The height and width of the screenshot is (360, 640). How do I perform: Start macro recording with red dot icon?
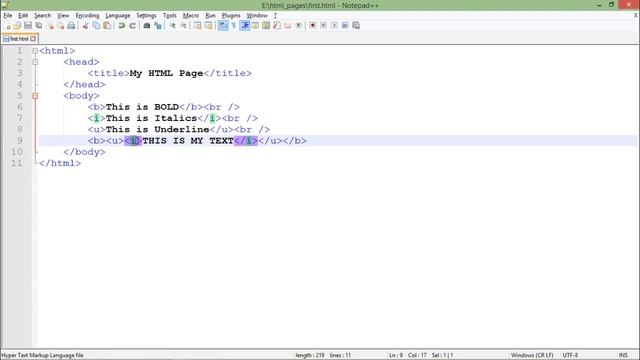coord(313,25)
